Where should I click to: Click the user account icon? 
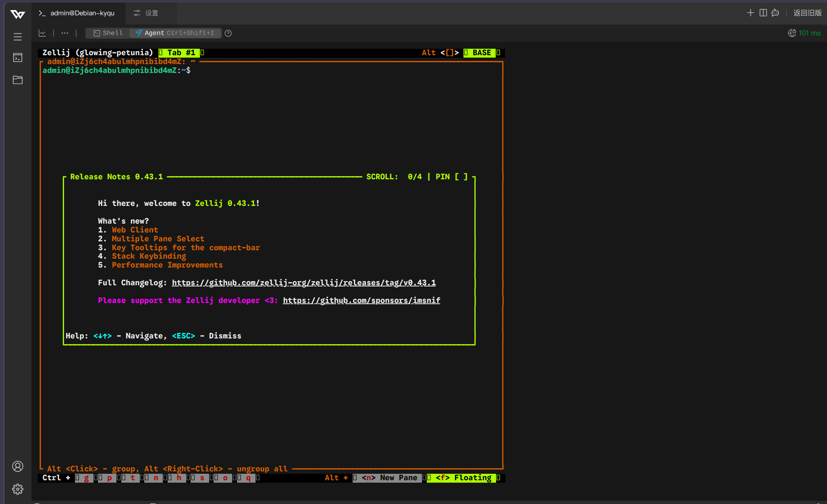point(18,467)
